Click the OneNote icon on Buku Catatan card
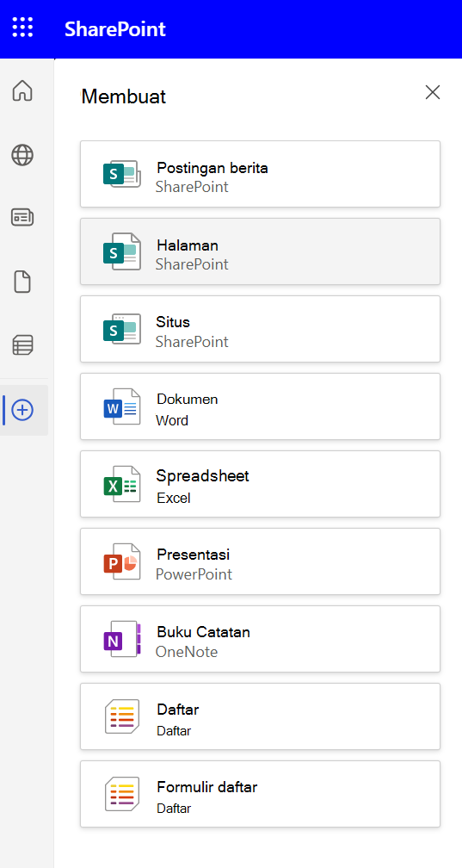462x868 pixels. 121,639
